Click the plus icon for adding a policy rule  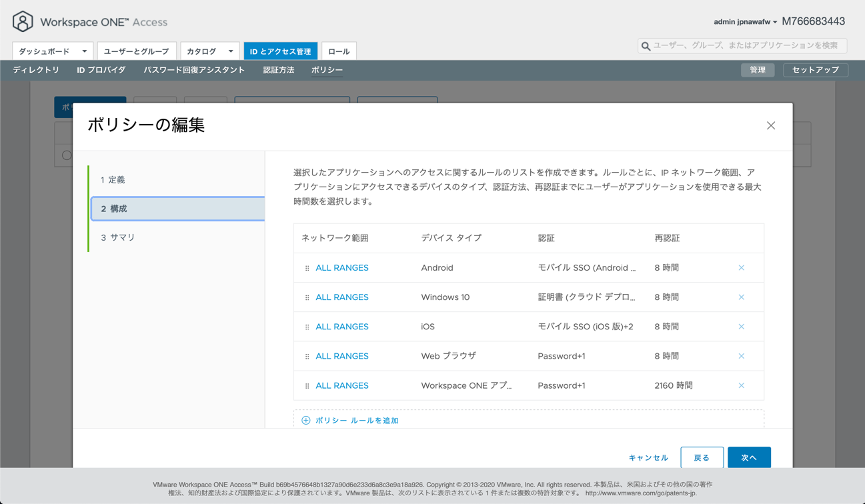[305, 421]
